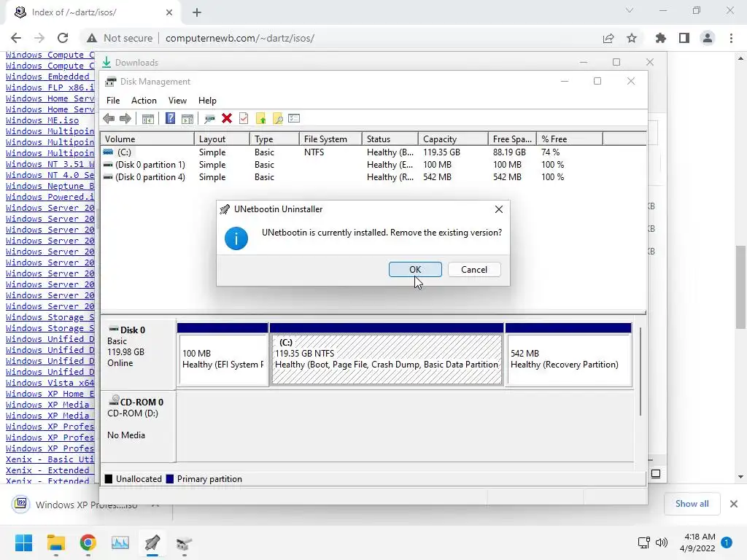The height and width of the screenshot is (560, 747).
Task: Click the folder with magnifier toolbar icon
Action: click(x=278, y=119)
